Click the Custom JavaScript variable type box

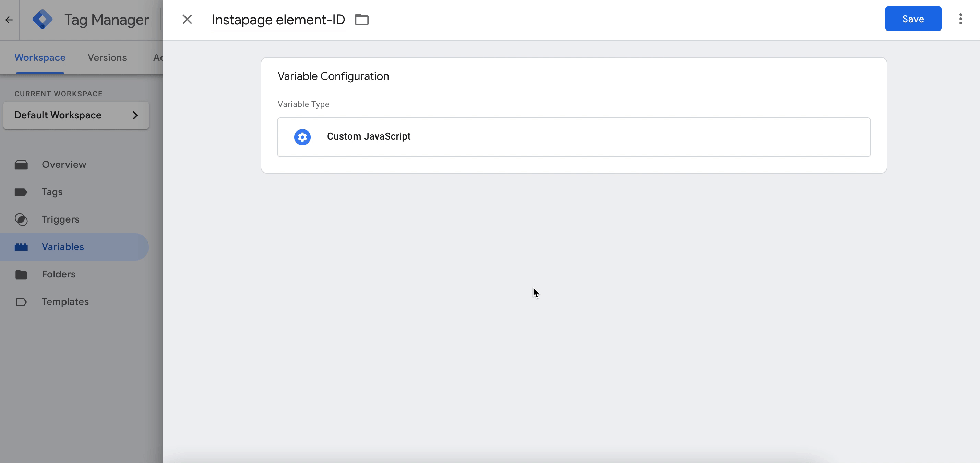[573, 137]
